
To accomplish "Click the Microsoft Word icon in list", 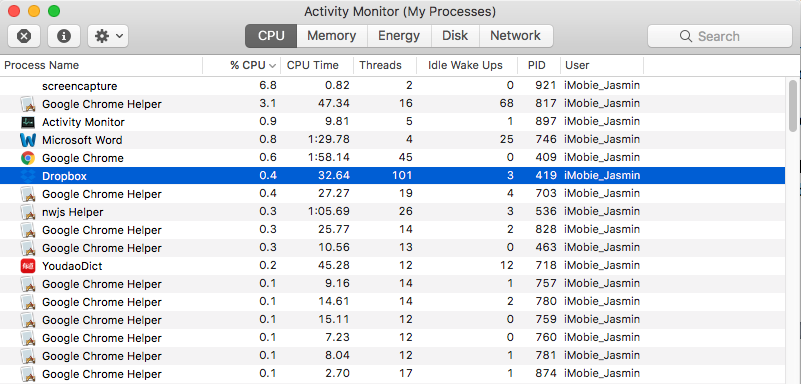I will (x=28, y=140).
